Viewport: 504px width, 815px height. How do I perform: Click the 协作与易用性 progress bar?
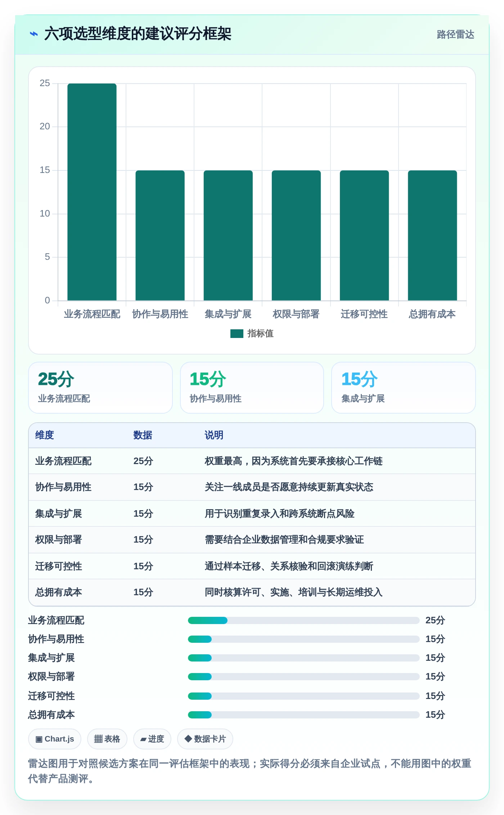coord(303,639)
